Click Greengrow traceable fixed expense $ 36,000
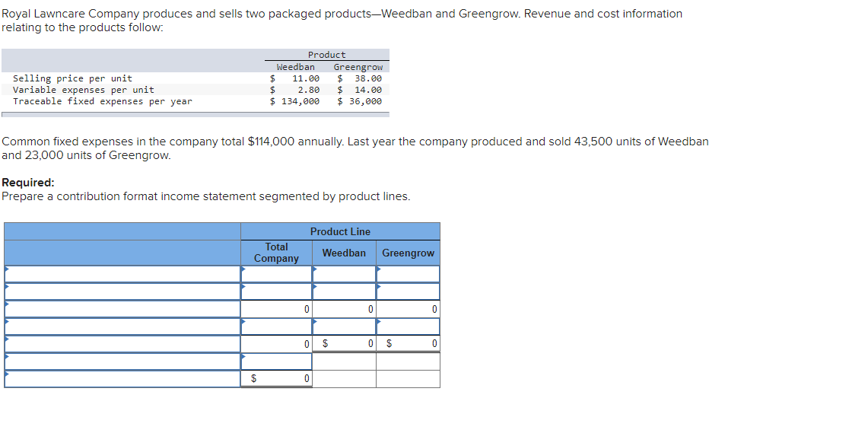 360,101
